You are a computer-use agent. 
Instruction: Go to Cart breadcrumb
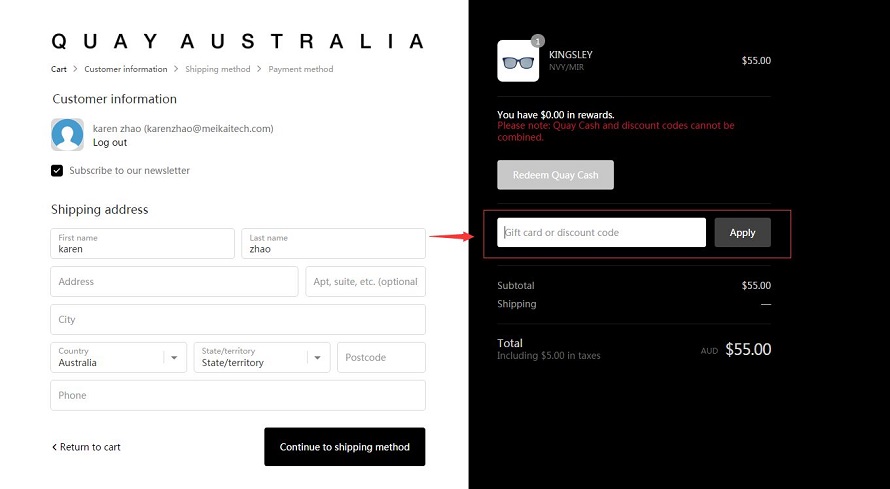click(58, 69)
